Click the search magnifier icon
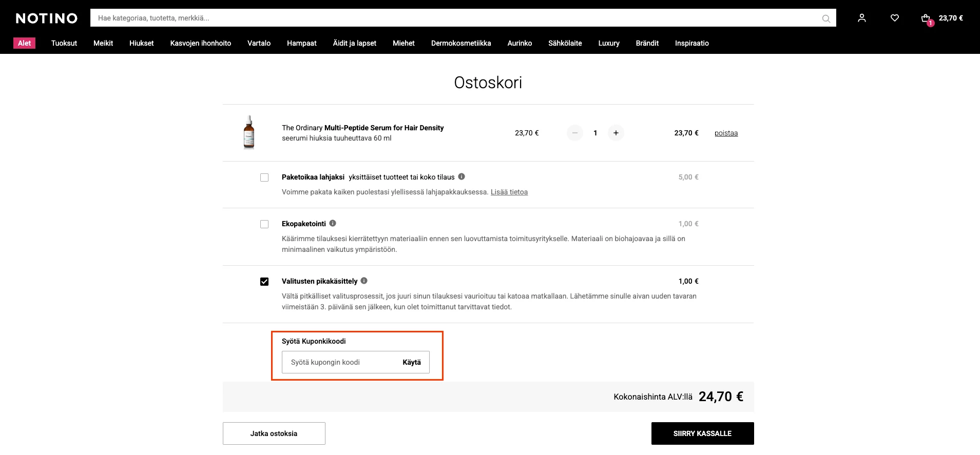 tap(826, 18)
